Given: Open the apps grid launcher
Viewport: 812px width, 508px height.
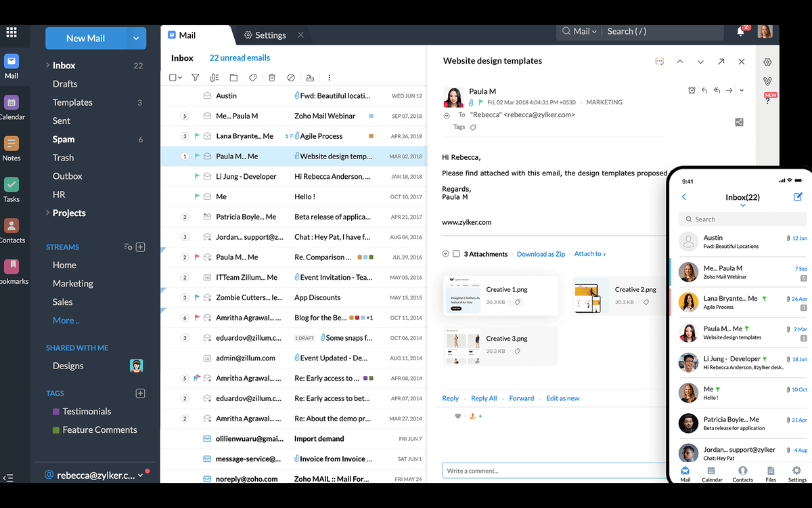Looking at the screenshot, I should (12, 32).
